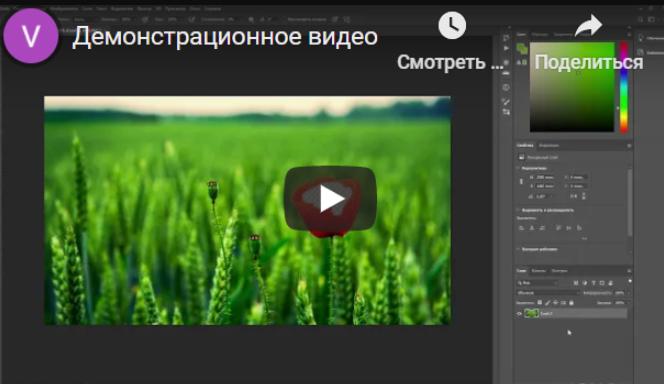Click the align horizontal centers icon
This screenshot has width=664, height=384.
pyautogui.click(x=532, y=228)
